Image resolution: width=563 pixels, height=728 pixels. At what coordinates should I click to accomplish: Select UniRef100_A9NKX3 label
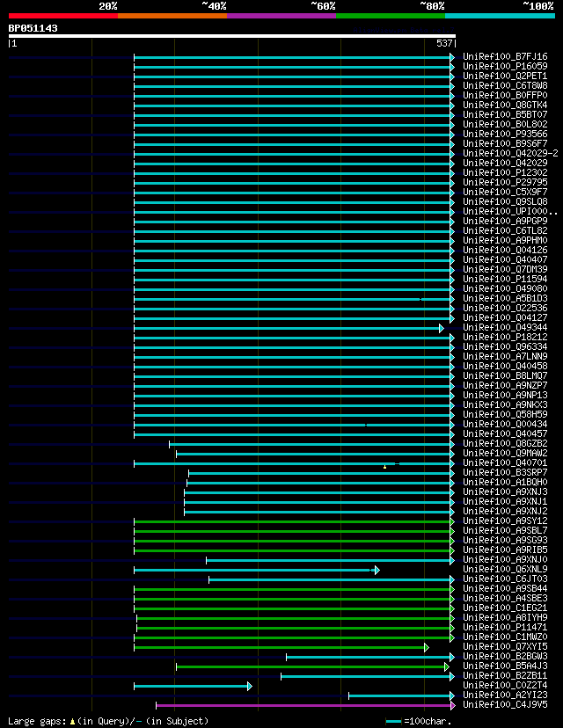505,404
